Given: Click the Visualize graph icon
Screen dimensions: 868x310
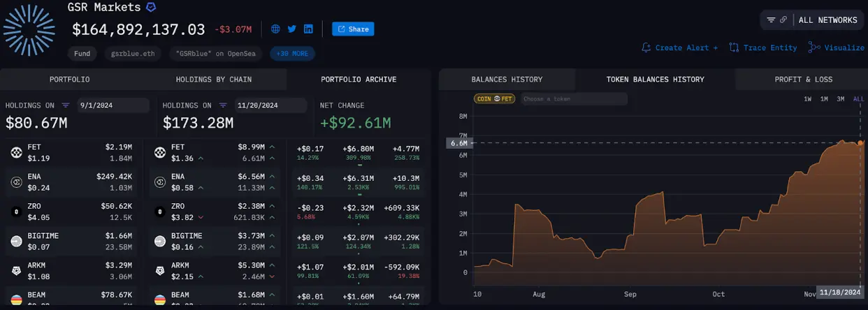Looking at the screenshot, I should pyautogui.click(x=814, y=47).
